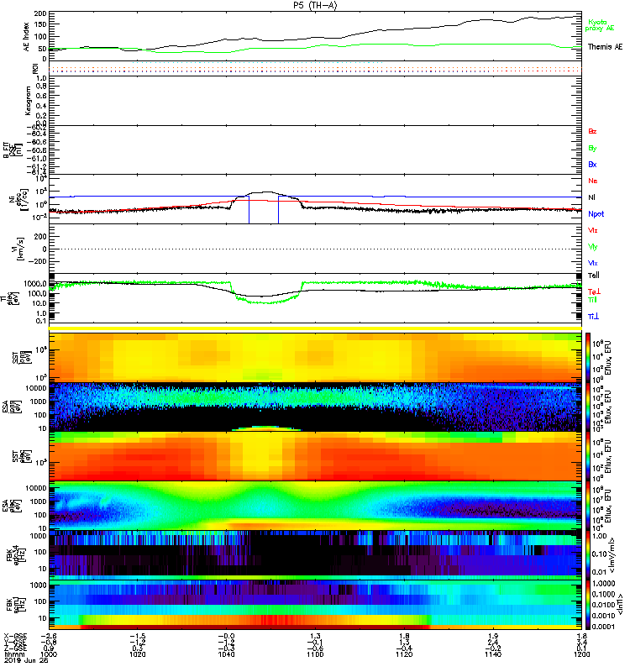630x672 pixels.
Task: Pick the red Ne legend label
Action: tap(593, 181)
